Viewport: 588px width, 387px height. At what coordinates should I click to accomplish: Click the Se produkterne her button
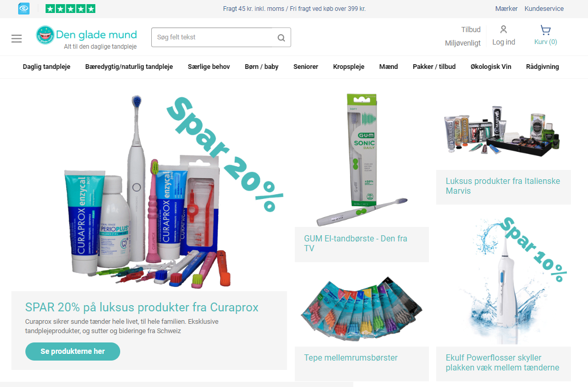(x=73, y=351)
